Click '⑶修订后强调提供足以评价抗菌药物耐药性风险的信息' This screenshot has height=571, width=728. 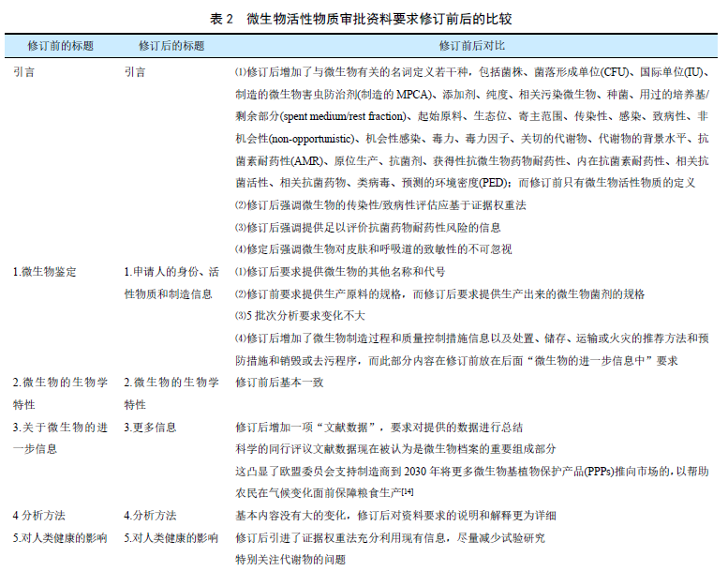[367, 227]
